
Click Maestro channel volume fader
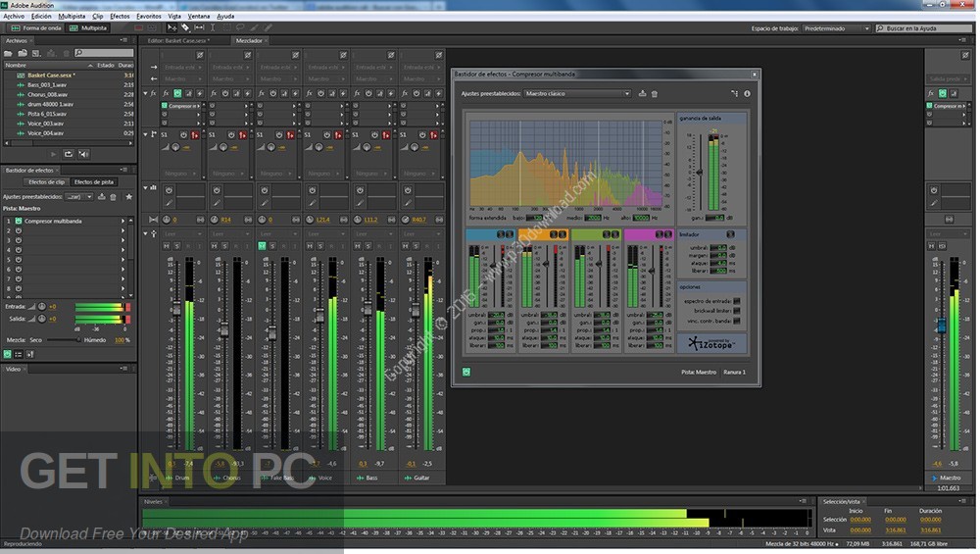coord(941,325)
